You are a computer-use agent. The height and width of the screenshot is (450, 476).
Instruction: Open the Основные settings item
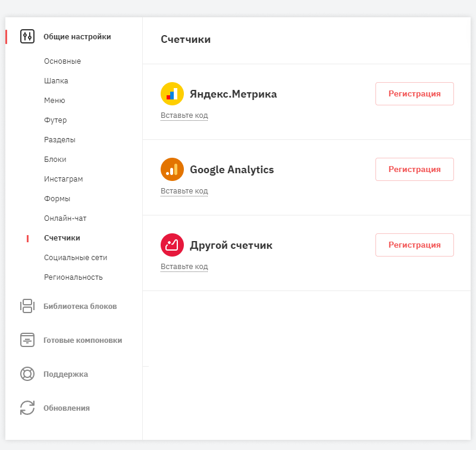(x=62, y=61)
